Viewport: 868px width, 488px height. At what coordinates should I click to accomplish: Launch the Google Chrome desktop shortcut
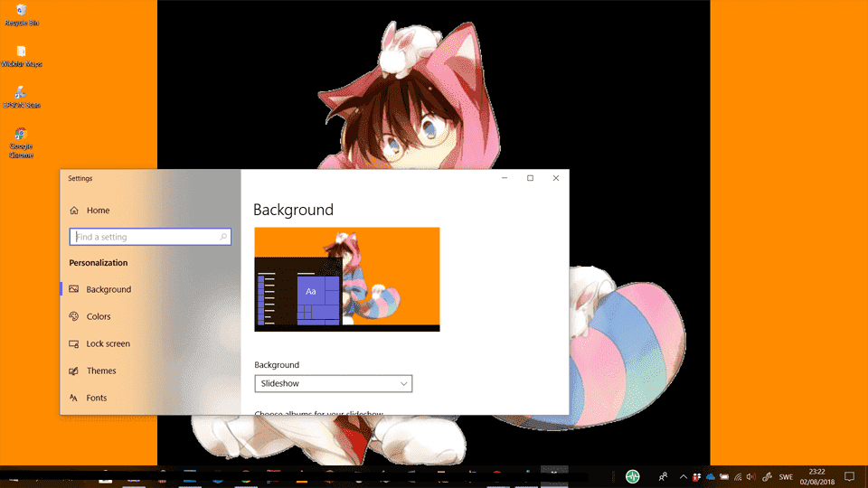[x=21, y=143]
